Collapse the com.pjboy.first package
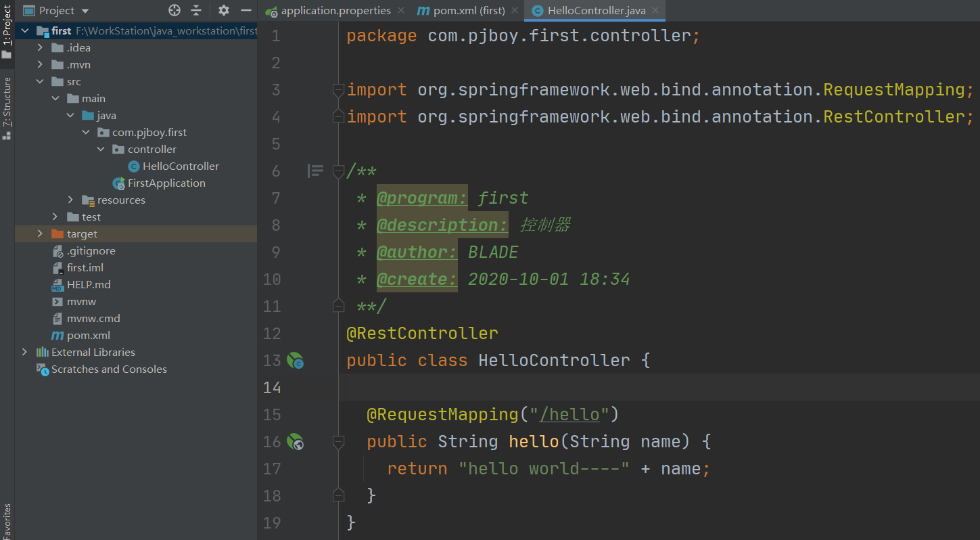 pyautogui.click(x=86, y=132)
